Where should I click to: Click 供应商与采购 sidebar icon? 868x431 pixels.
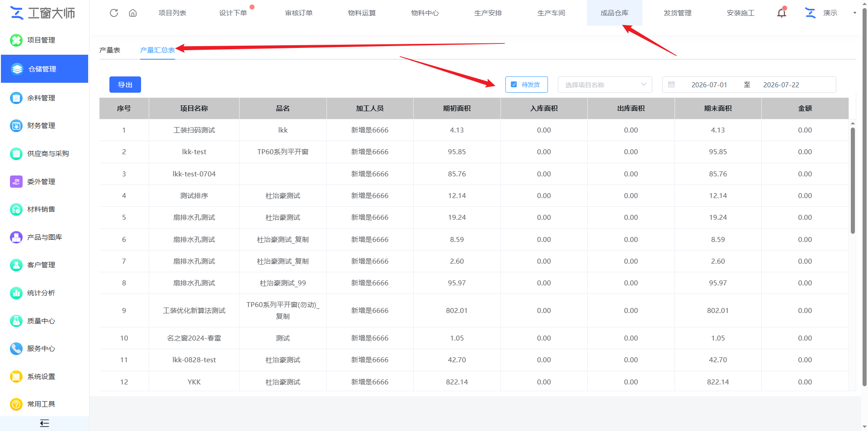pyautogui.click(x=16, y=154)
